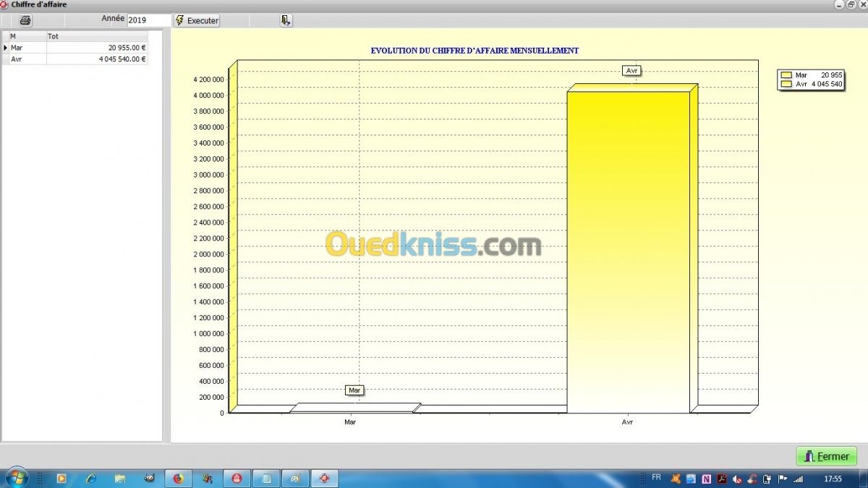Click the volume speaker icon in the tray
868x488 pixels.
(x=737, y=478)
